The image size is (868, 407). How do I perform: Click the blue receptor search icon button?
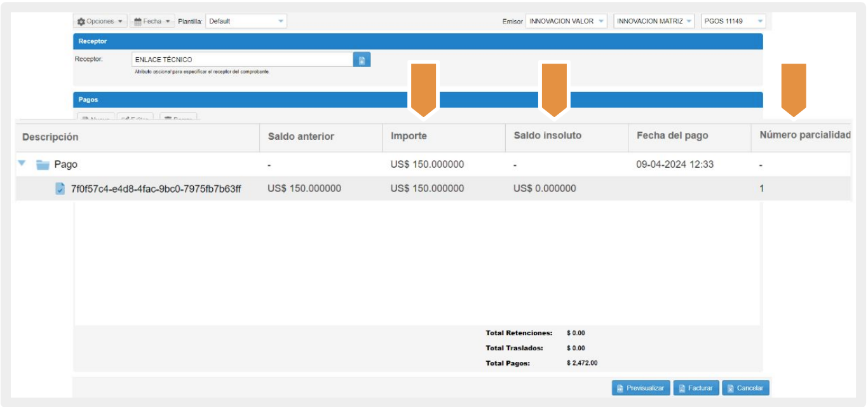click(x=362, y=60)
